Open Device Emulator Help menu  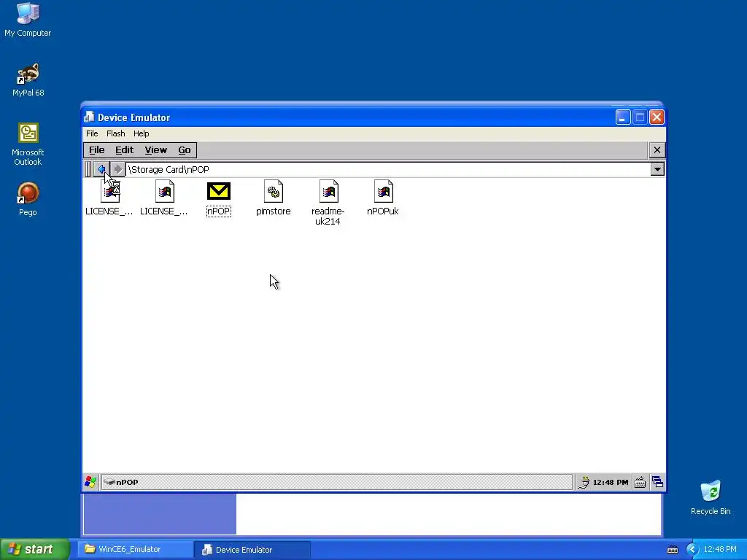coord(141,133)
